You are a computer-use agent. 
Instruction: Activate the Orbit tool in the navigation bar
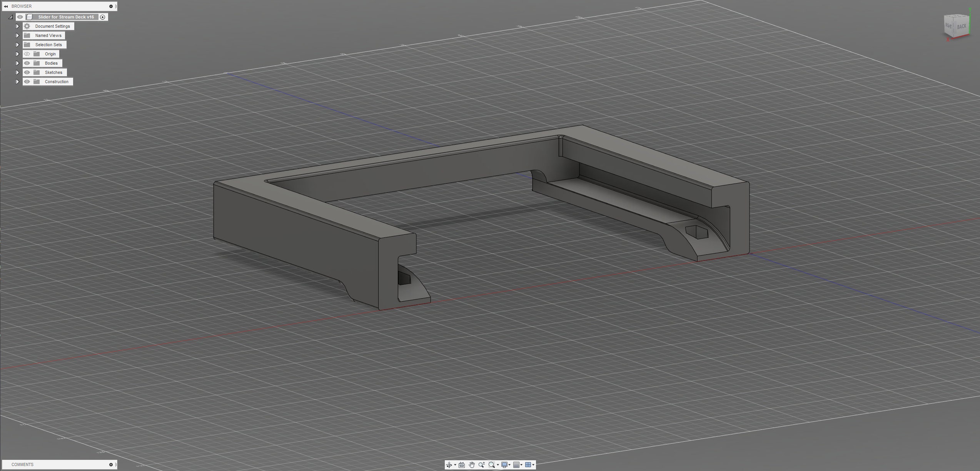point(449,464)
